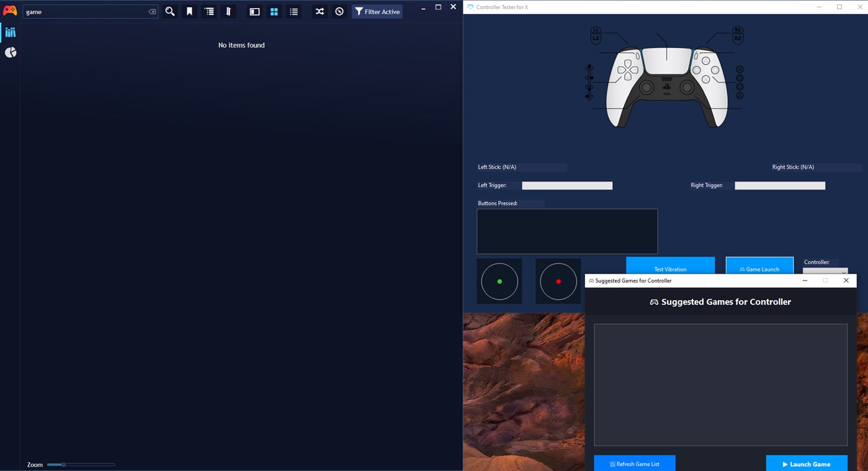Open the Controller selection dropdown
The width and height of the screenshot is (868, 471).
(825, 272)
